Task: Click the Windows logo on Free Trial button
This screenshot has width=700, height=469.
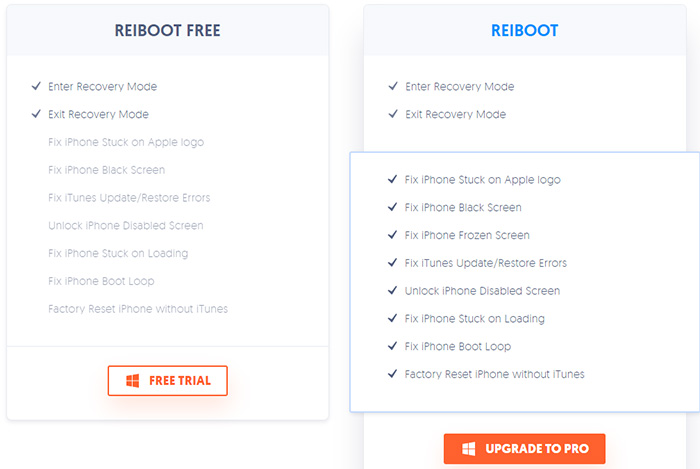Action: (x=133, y=381)
